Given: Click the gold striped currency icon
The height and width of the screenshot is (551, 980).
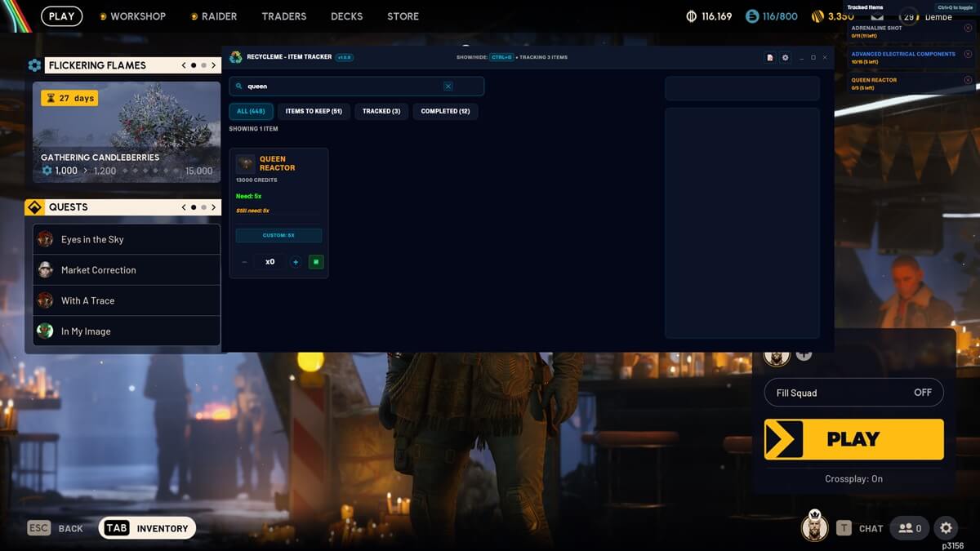Looking at the screenshot, I should tap(817, 16).
